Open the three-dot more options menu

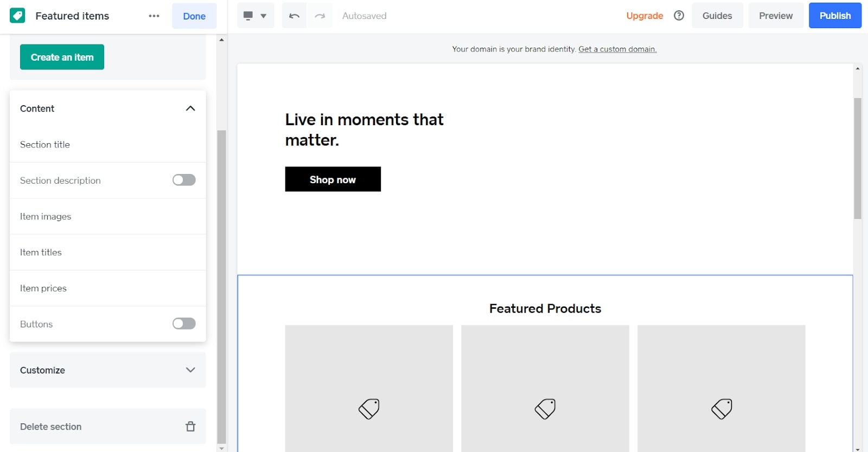click(x=154, y=16)
